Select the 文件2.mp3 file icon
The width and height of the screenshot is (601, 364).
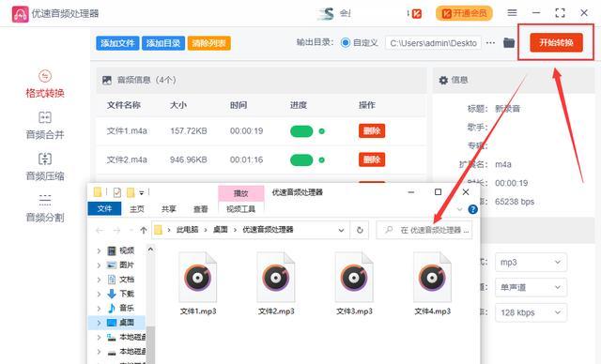(276, 277)
